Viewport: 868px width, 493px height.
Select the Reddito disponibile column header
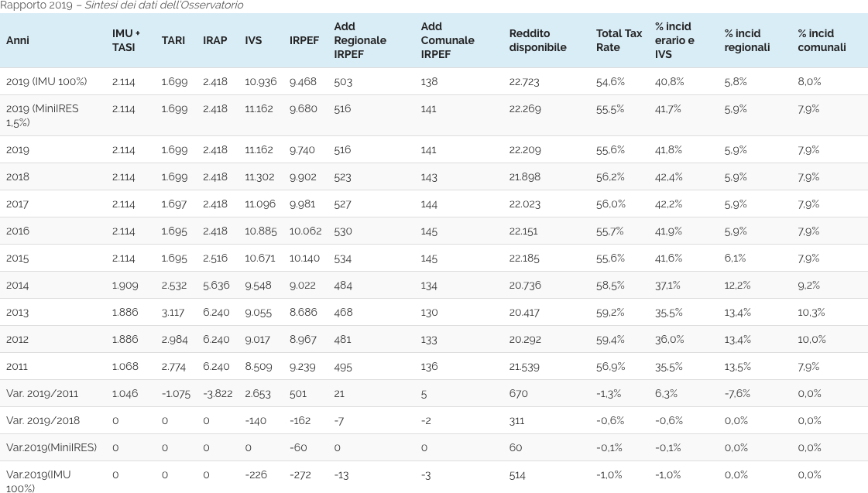537,40
